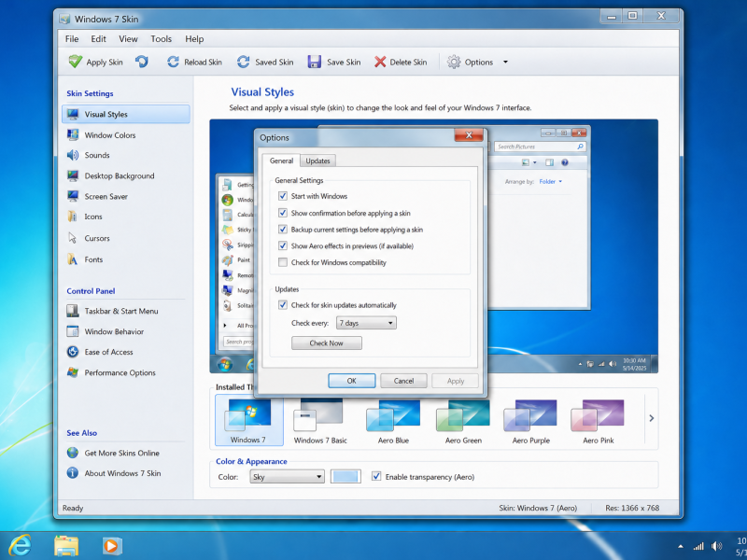Toggle Check for skin updates automatically

point(283,305)
